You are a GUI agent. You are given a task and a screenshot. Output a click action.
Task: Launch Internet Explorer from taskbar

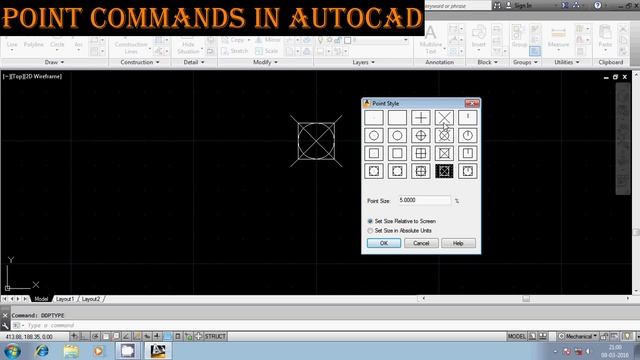[42, 351]
